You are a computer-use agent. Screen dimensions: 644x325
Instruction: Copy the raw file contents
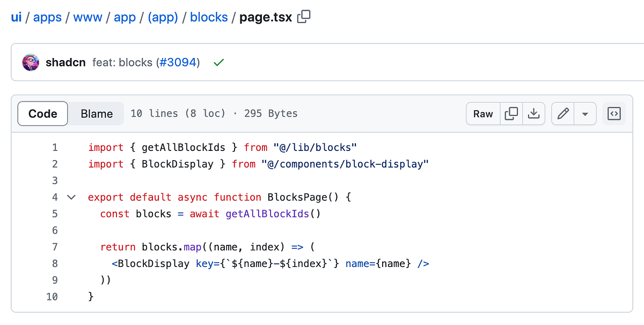click(511, 113)
